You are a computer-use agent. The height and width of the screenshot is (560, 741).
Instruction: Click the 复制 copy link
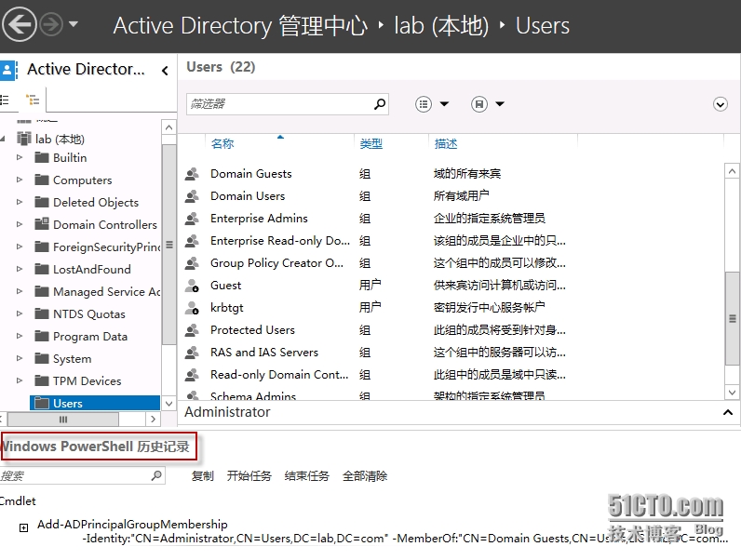coord(203,476)
